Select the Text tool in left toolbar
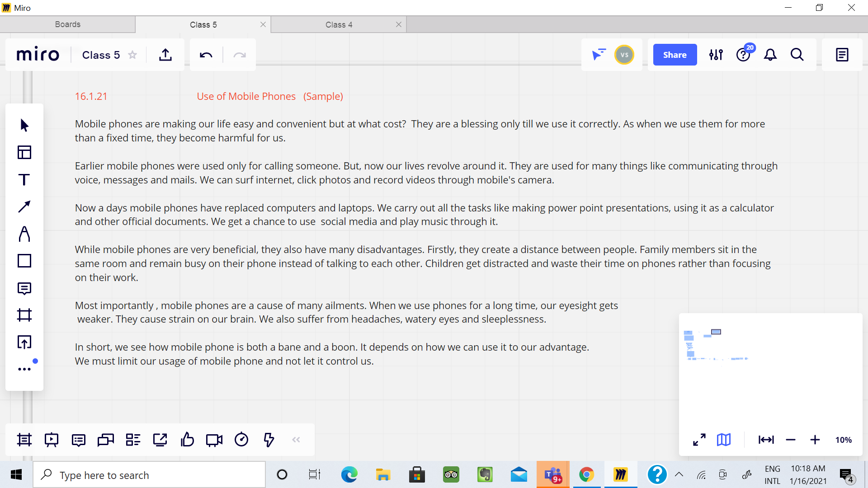Viewport: 868px width, 488px height. (24, 180)
